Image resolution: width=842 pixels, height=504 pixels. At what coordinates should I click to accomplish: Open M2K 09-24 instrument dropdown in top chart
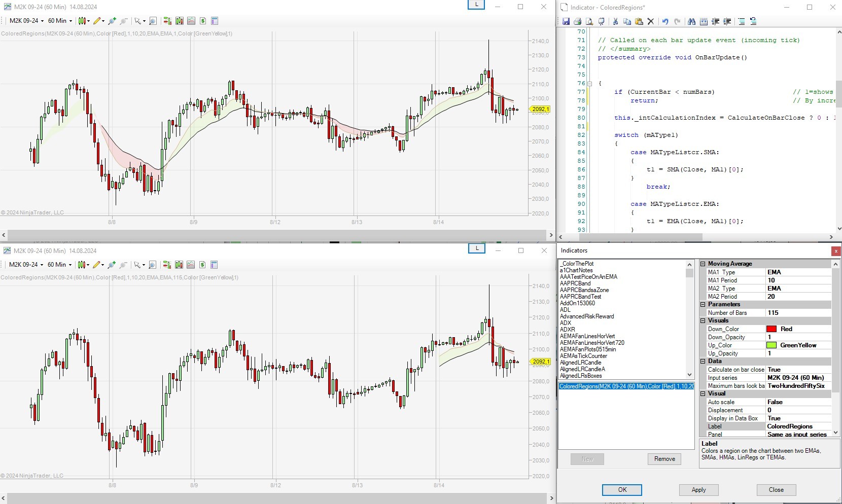26,21
